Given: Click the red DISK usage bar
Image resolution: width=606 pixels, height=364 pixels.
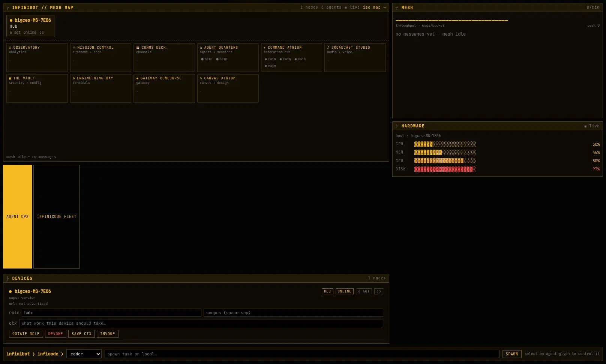Looking at the screenshot, I should point(445,169).
